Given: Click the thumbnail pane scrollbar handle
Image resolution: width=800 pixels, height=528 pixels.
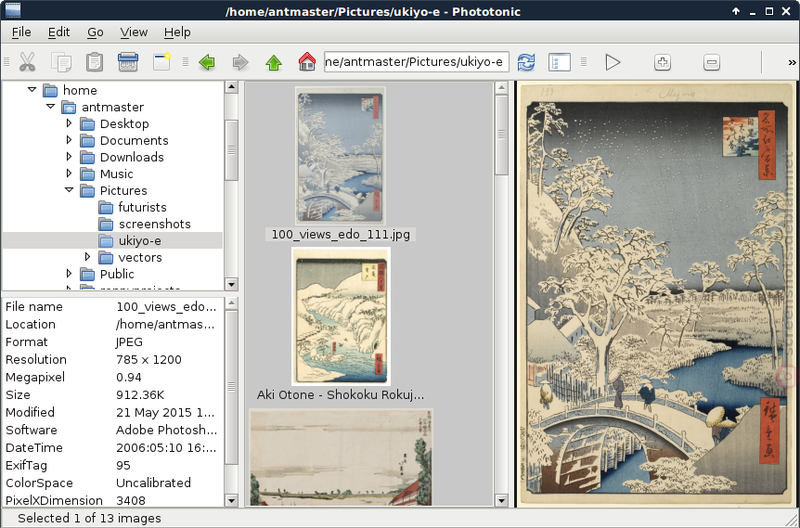Looking at the screenshot, I should [x=502, y=135].
